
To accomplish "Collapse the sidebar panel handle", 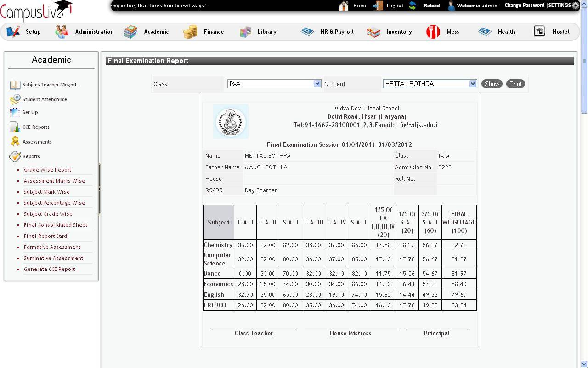I will 100,189.
